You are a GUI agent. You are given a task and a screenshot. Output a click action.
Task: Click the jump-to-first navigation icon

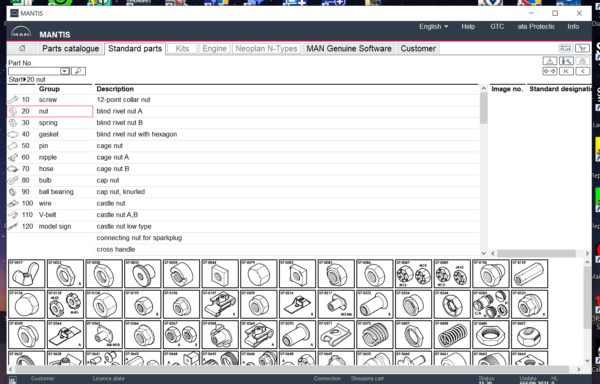point(566,71)
